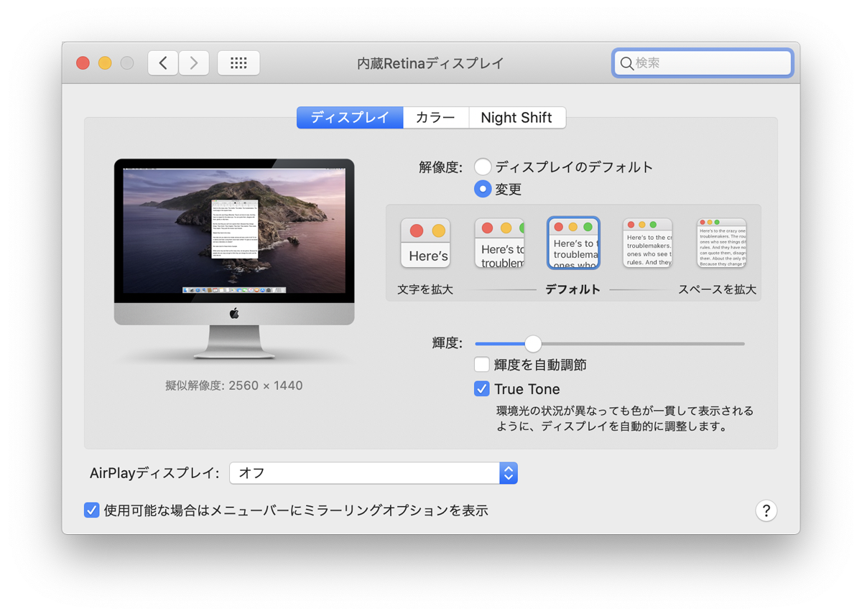Minimize the window with the yellow button
The width and height of the screenshot is (862, 616).
point(105,63)
